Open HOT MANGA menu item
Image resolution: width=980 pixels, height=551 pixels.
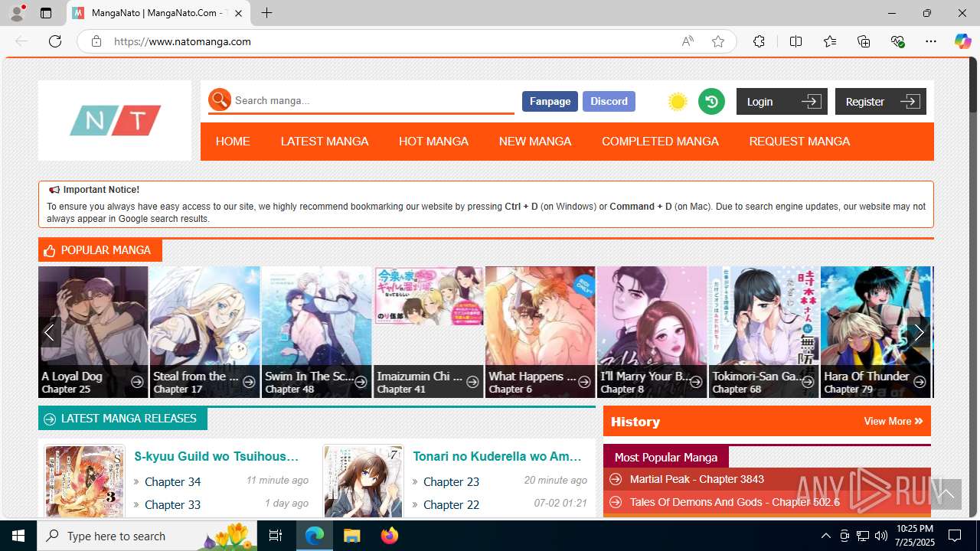pos(433,141)
